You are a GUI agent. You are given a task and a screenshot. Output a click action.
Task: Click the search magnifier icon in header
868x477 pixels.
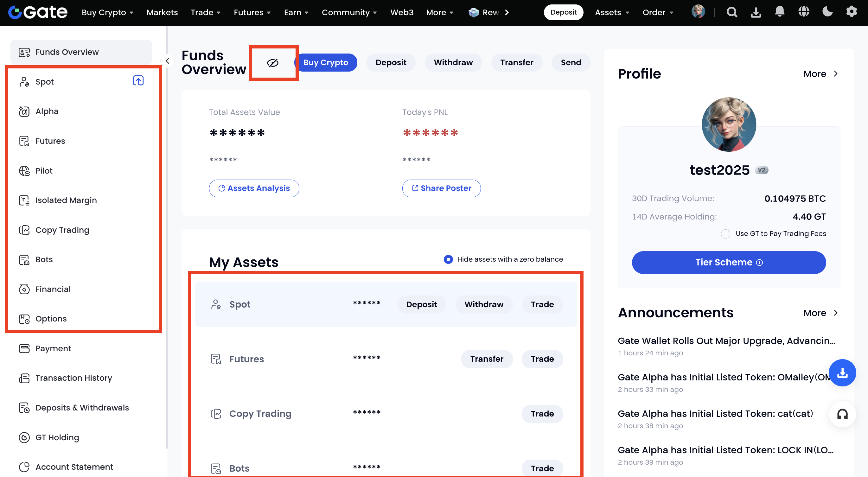[731, 12]
